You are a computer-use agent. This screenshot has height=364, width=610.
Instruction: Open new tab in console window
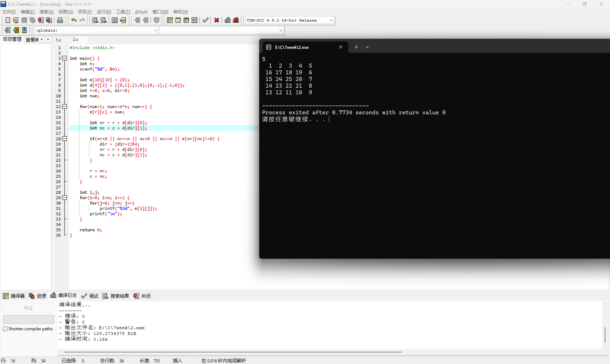[356, 47]
